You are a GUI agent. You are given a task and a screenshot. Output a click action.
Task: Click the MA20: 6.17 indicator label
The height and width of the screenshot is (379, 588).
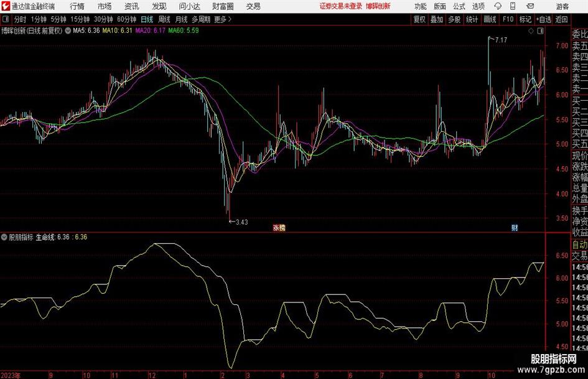pyautogui.click(x=151, y=30)
